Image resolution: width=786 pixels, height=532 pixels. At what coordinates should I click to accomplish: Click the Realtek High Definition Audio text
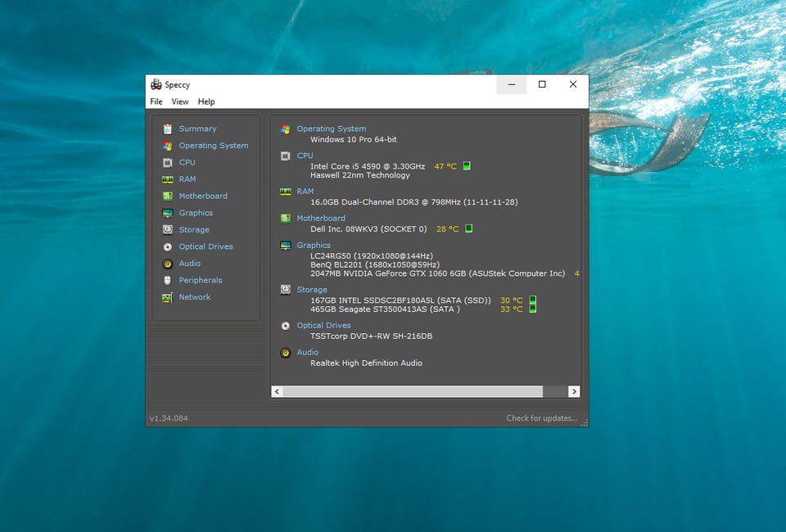pos(366,363)
